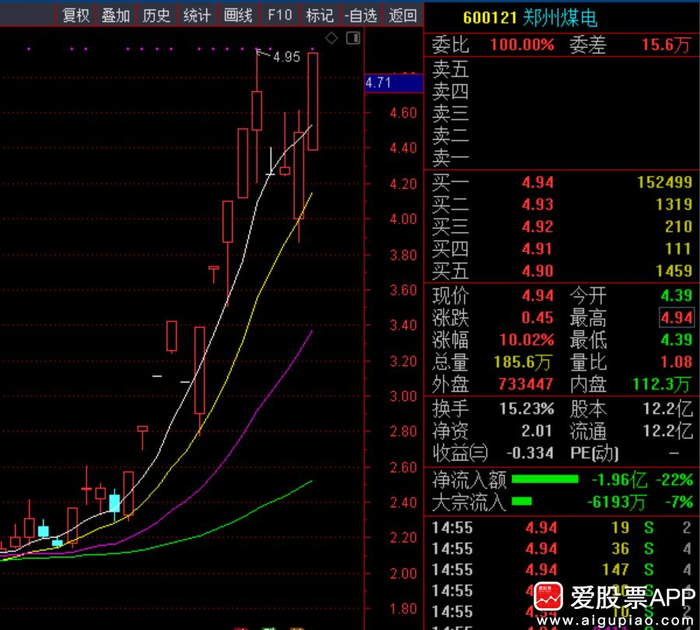Click the 4.00 price axis label
The image size is (700, 630).
[x=403, y=219]
